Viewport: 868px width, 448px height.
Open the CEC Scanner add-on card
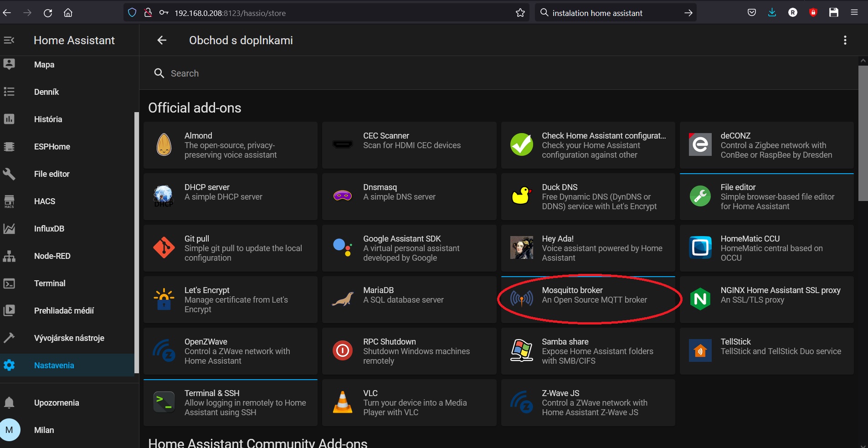point(409,145)
